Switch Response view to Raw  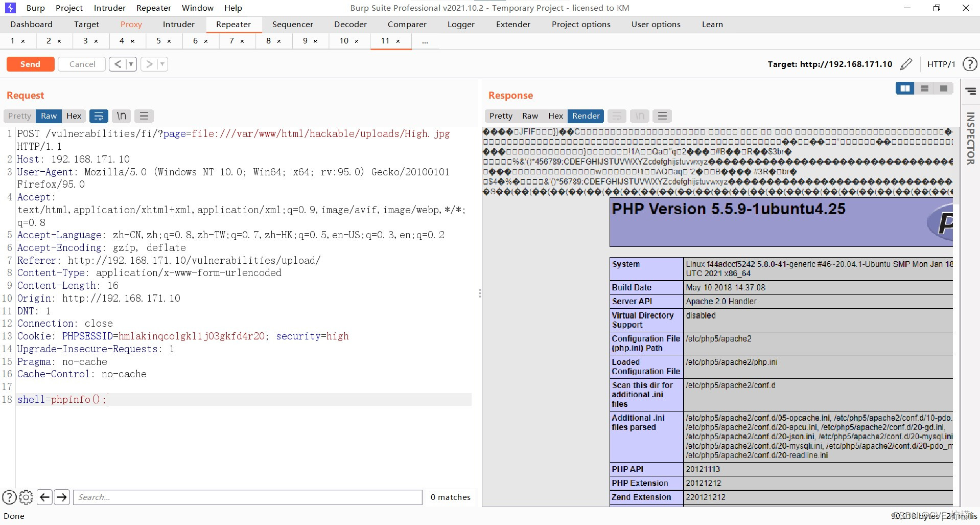(x=530, y=116)
